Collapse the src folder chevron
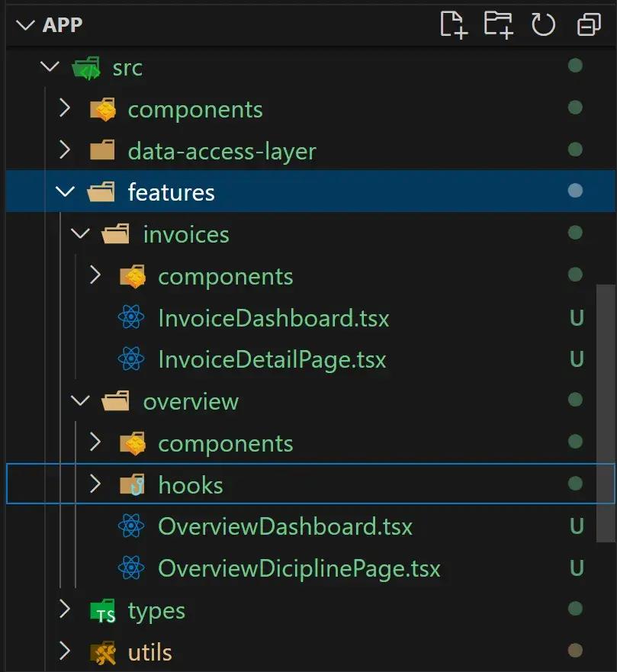 [50, 66]
